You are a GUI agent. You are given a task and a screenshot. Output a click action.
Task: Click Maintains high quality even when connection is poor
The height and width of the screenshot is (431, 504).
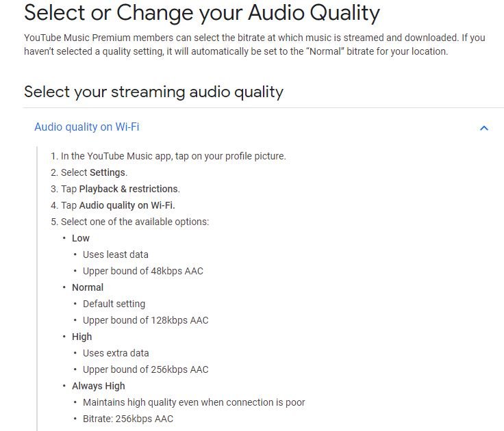coord(194,402)
